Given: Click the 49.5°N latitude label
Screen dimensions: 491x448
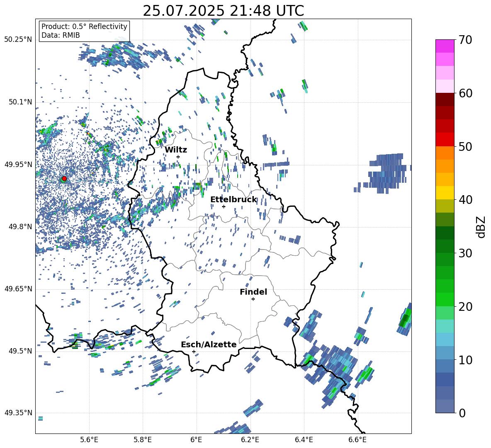Looking at the screenshot, I should (x=20, y=351).
